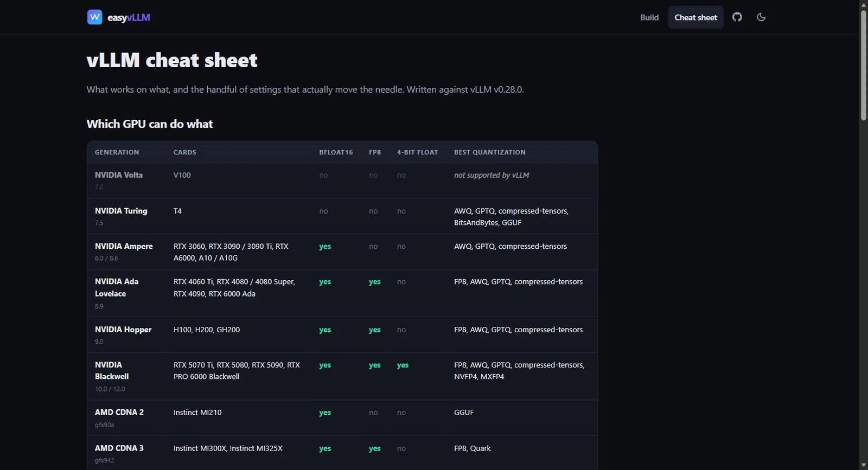Click the scrollbar down arrow
The height and width of the screenshot is (470, 868).
pyautogui.click(x=863, y=465)
